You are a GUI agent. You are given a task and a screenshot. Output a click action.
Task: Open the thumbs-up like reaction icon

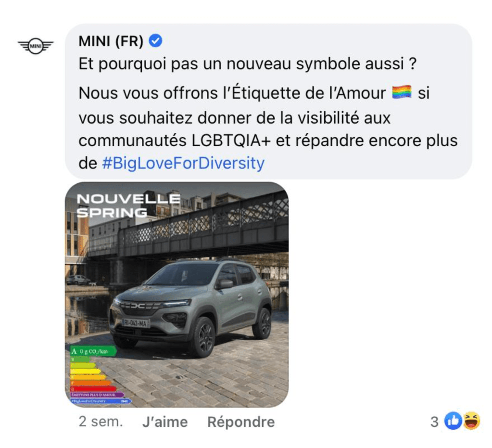coord(453,421)
